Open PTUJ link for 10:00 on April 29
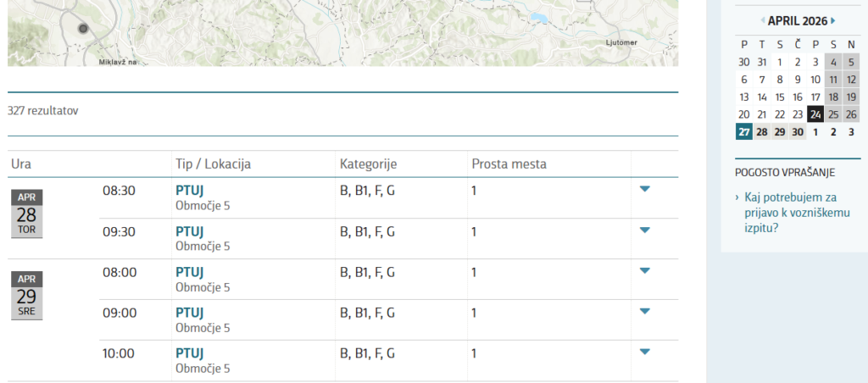Image resolution: width=868 pixels, height=383 pixels. coord(191,353)
